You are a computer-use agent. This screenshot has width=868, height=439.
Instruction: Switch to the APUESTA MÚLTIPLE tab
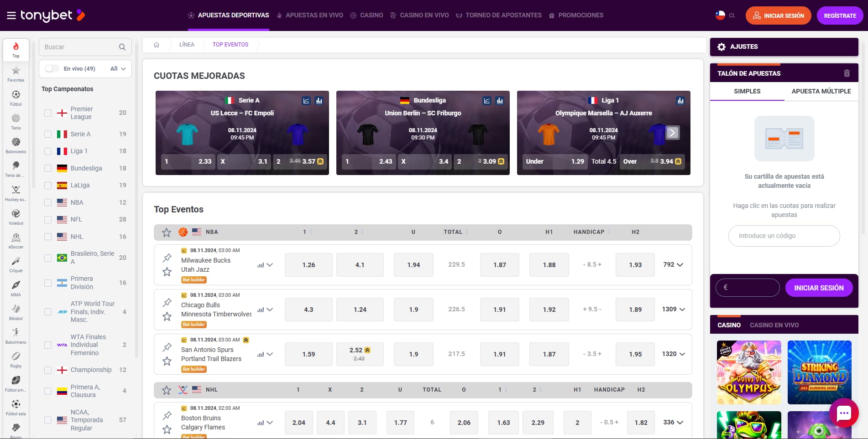click(821, 91)
